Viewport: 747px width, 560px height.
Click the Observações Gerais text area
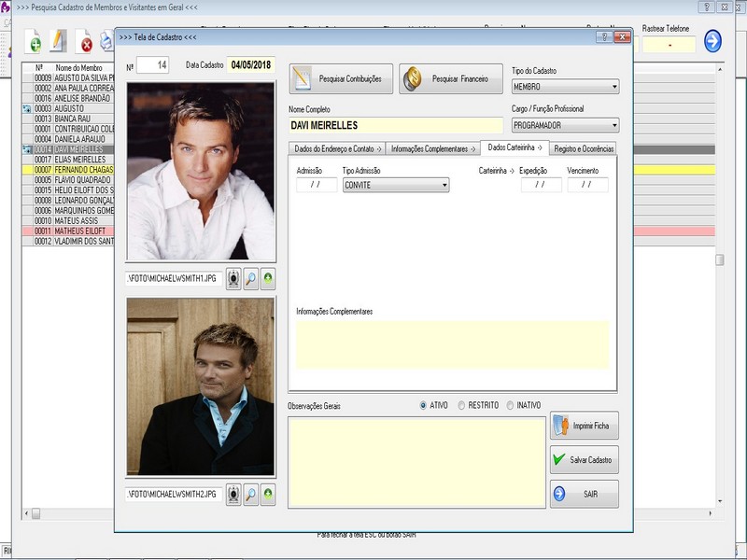pyautogui.click(x=416, y=462)
